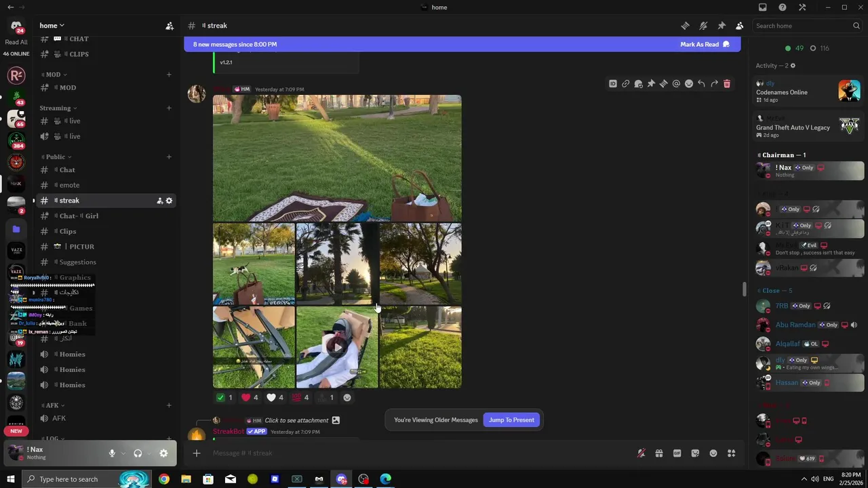Toggle the member list icon
This screenshot has height=488, width=868.
point(739,26)
